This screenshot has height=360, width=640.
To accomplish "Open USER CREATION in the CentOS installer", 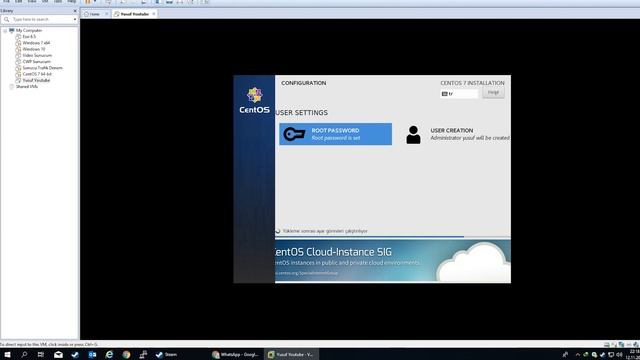I will point(457,134).
